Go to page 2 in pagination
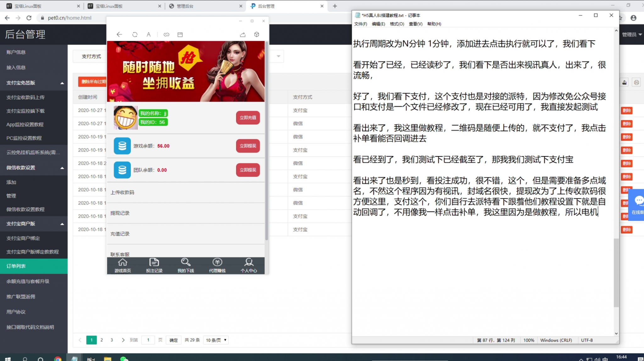The height and width of the screenshot is (361, 644). pos(102,340)
